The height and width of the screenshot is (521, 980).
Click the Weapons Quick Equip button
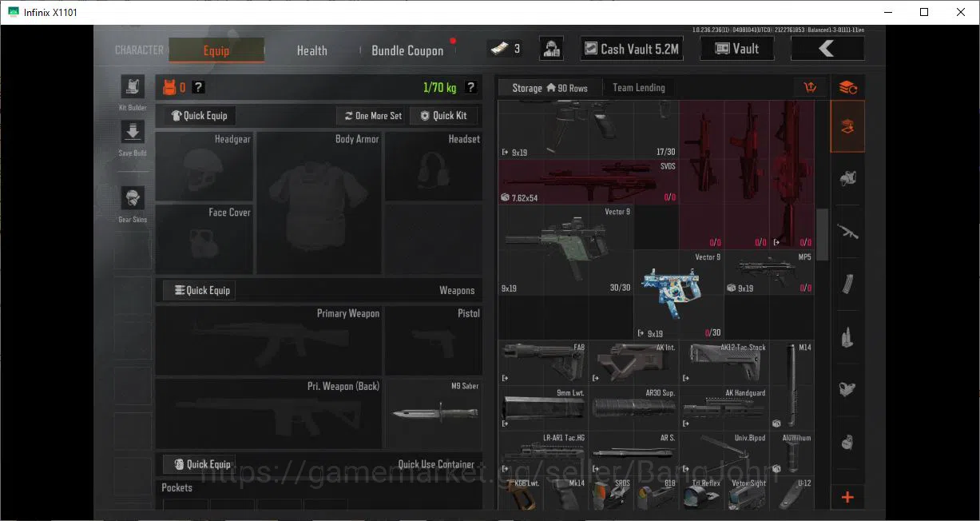tap(200, 290)
